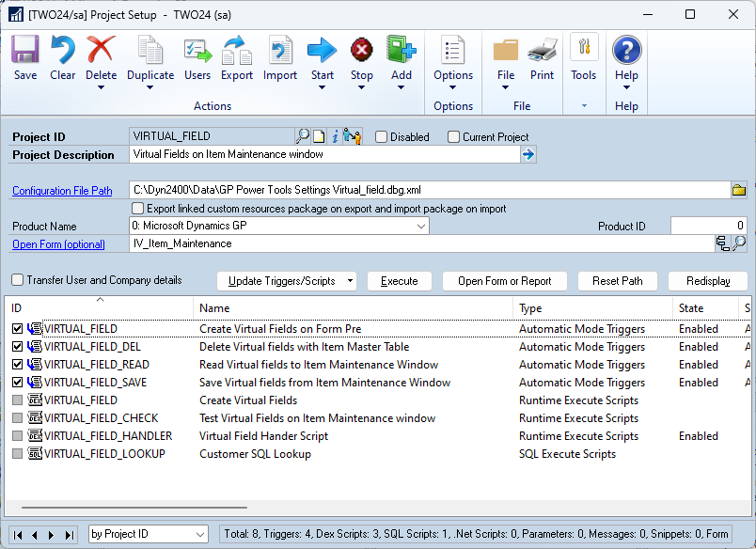
Task: Expand the Duplicate dropdown arrow
Action: [150, 87]
